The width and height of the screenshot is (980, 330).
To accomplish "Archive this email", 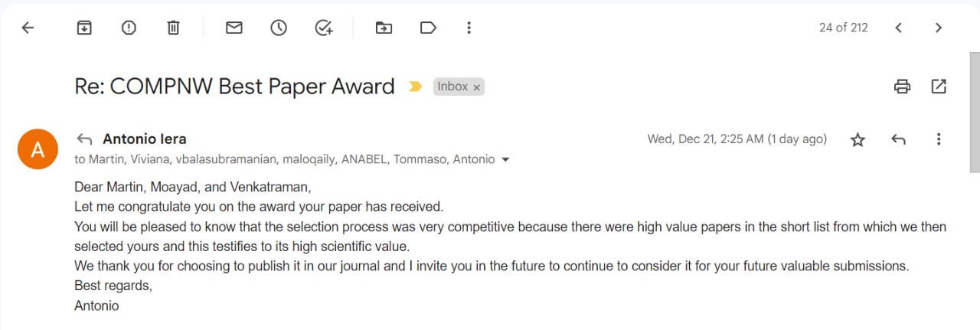I will pos(84,28).
